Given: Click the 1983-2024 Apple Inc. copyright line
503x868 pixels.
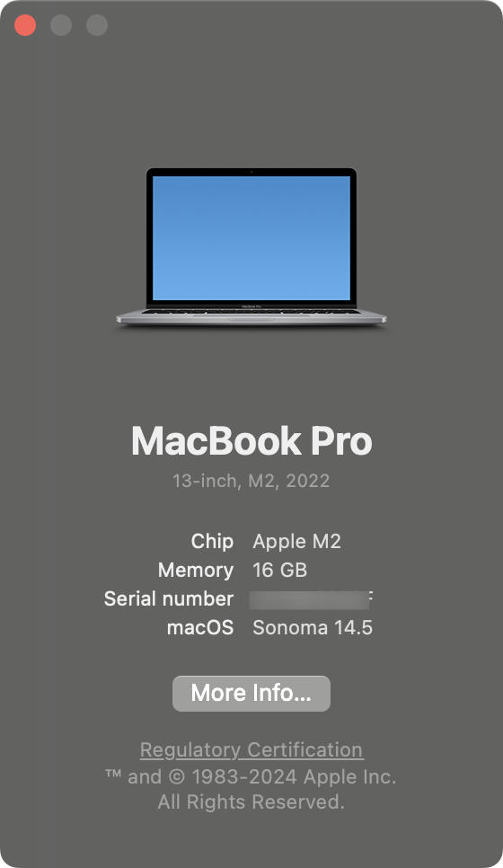Looking at the screenshot, I should [x=251, y=776].
